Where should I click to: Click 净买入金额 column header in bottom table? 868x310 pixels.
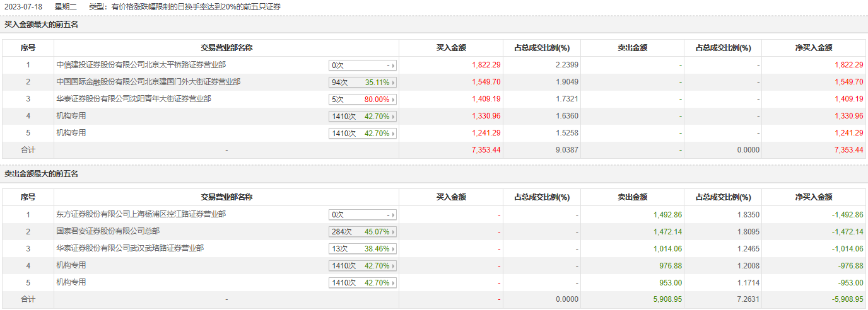click(x=814, y=197)
